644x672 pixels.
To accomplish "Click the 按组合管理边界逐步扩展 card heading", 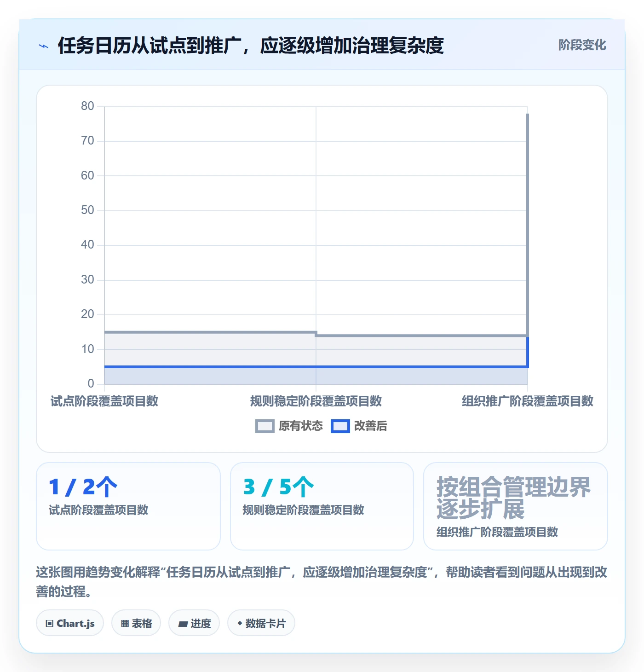I will (513, 498).
